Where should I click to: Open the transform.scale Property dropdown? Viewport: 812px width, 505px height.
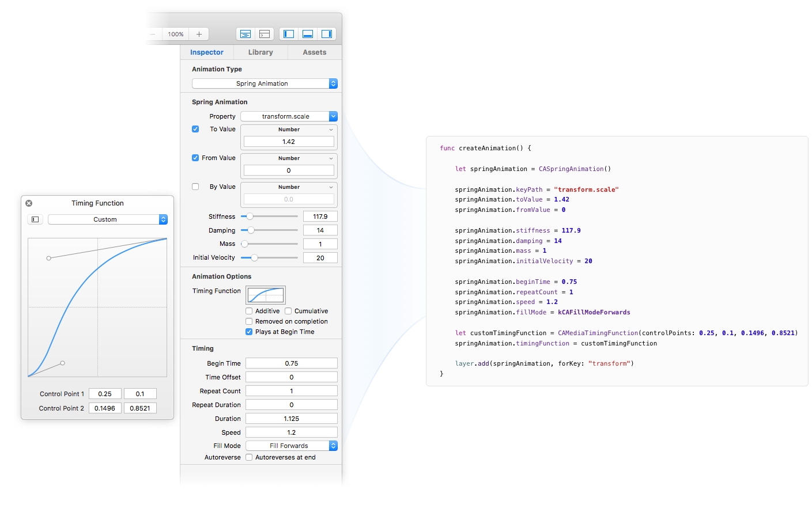click(288, 116)
